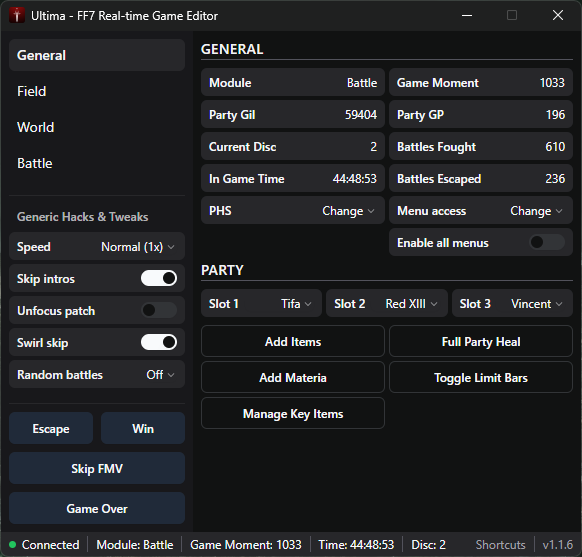This screenshot has width=582, height=557.
Task: Click the Toggle Limit Bars button
Action: click(481, 377)
